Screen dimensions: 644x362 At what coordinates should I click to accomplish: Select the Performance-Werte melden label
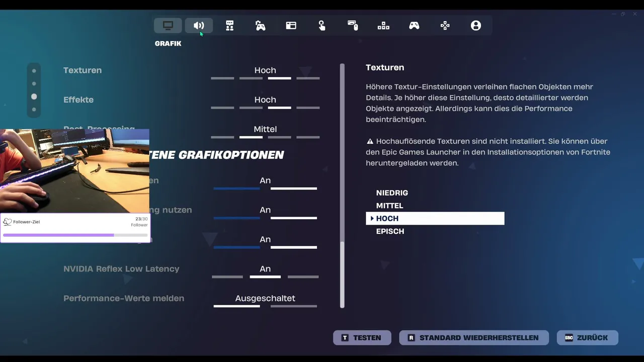(124, 298)
